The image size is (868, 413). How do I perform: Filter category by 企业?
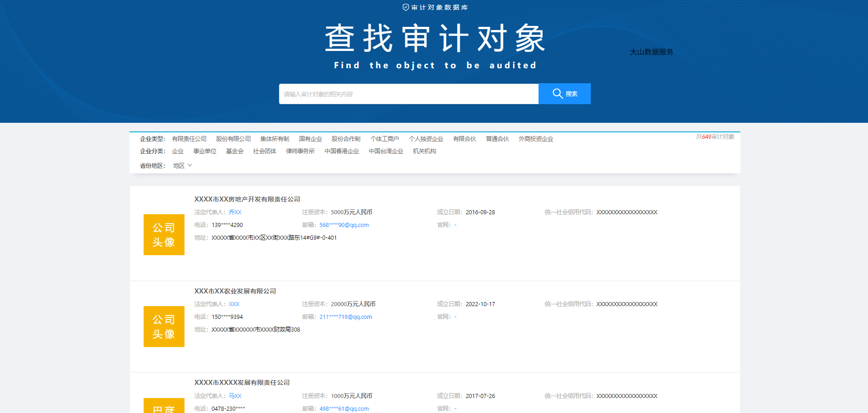(x=178, y=151)
